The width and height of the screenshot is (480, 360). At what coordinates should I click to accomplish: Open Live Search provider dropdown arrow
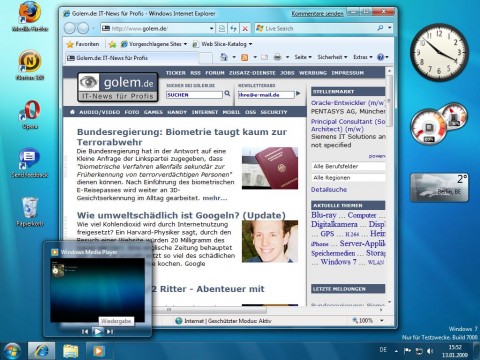coord(390,28)
